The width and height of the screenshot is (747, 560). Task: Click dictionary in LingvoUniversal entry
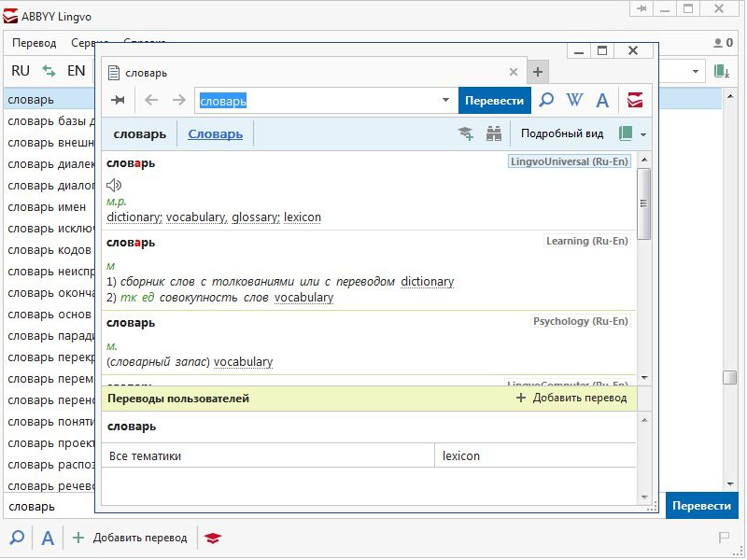tap(134, 217)
